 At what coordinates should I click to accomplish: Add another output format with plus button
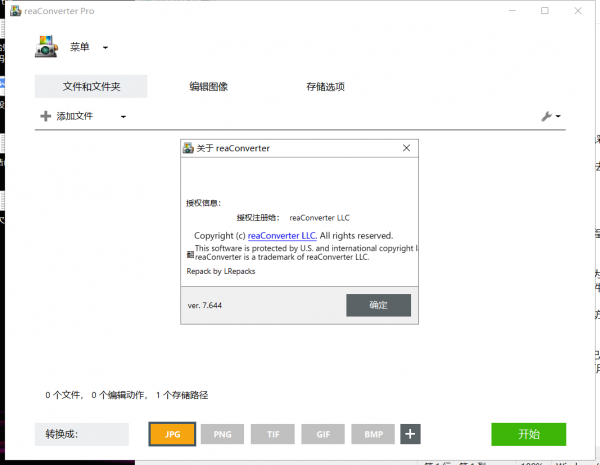(410, 434)
